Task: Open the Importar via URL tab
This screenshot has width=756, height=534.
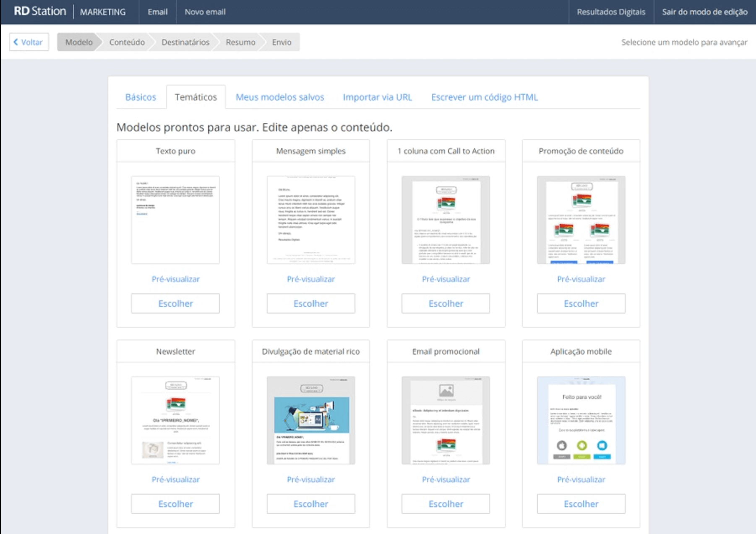Action: tap(377, 97)
